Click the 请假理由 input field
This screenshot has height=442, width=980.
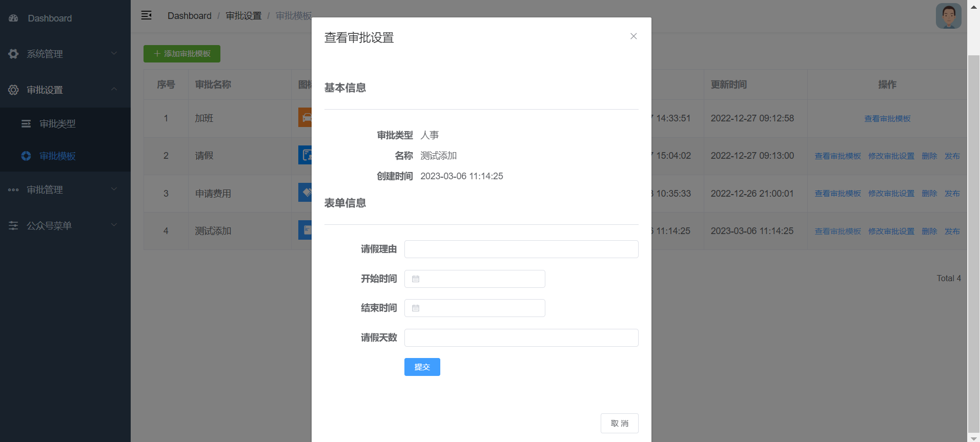[x=521, y=249]
